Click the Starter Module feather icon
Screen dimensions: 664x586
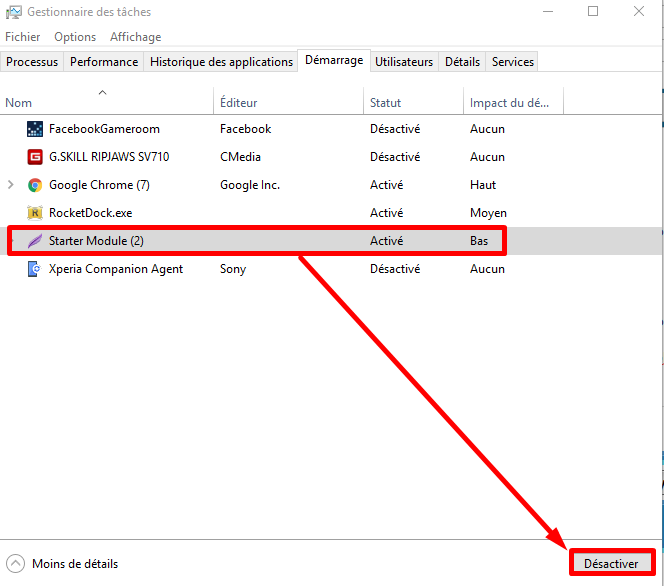pos(35,241)
